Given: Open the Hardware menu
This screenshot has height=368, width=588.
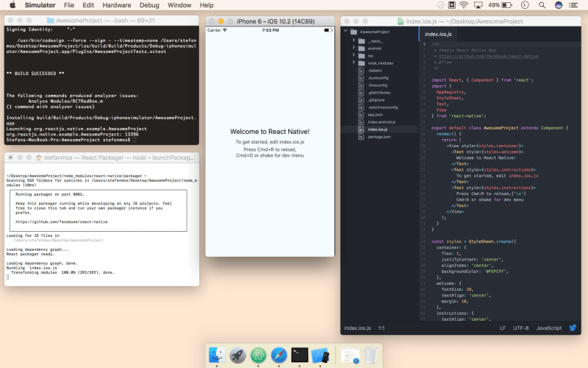Looking at the screenshot, I should (x=117, y=5).
